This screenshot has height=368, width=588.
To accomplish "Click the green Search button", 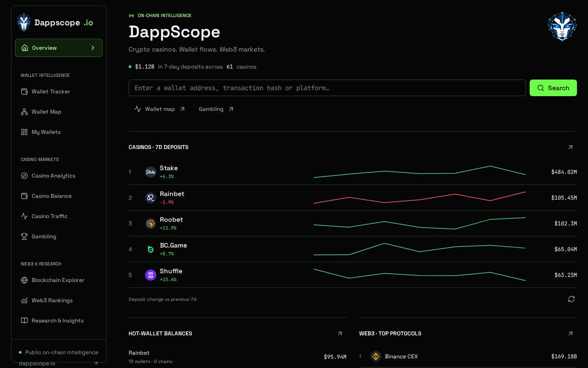I will 553,88.
